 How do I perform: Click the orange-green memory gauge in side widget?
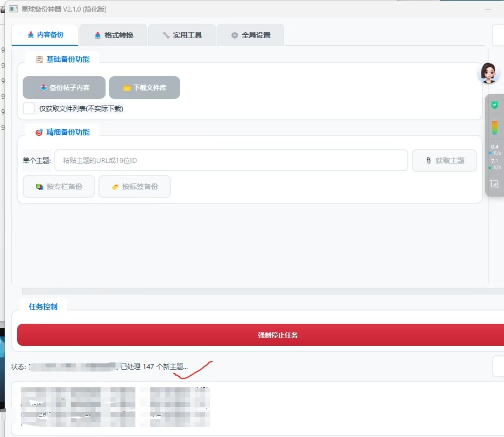coord(495,128)
